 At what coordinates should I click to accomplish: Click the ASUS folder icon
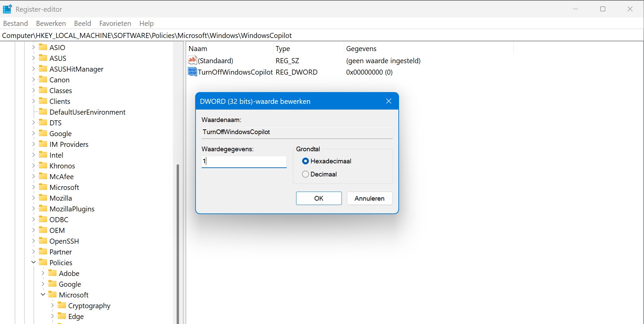click(x=43, y=58)
